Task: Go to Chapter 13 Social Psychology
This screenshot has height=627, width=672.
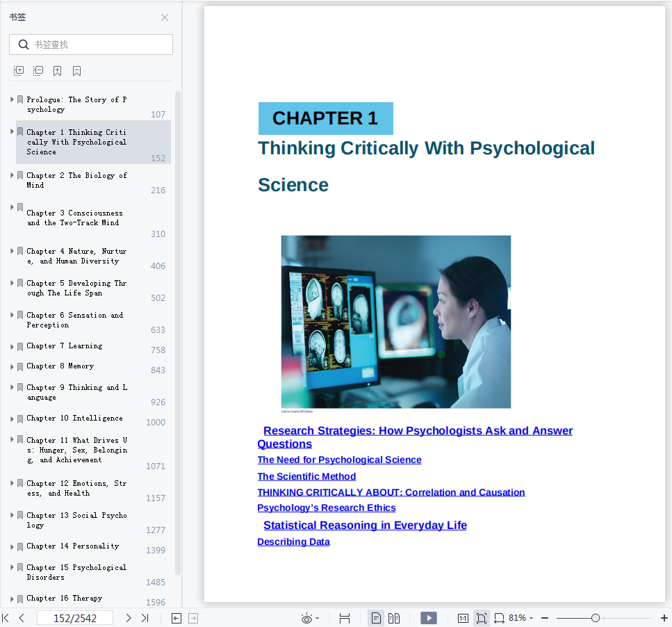Action: (76, 520)
